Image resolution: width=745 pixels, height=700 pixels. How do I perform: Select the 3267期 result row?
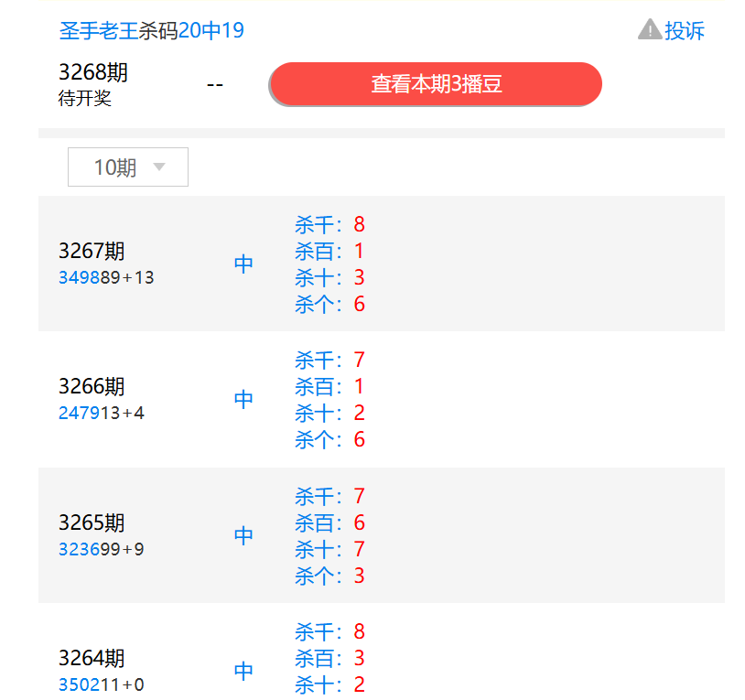click(x=381, y=264)
